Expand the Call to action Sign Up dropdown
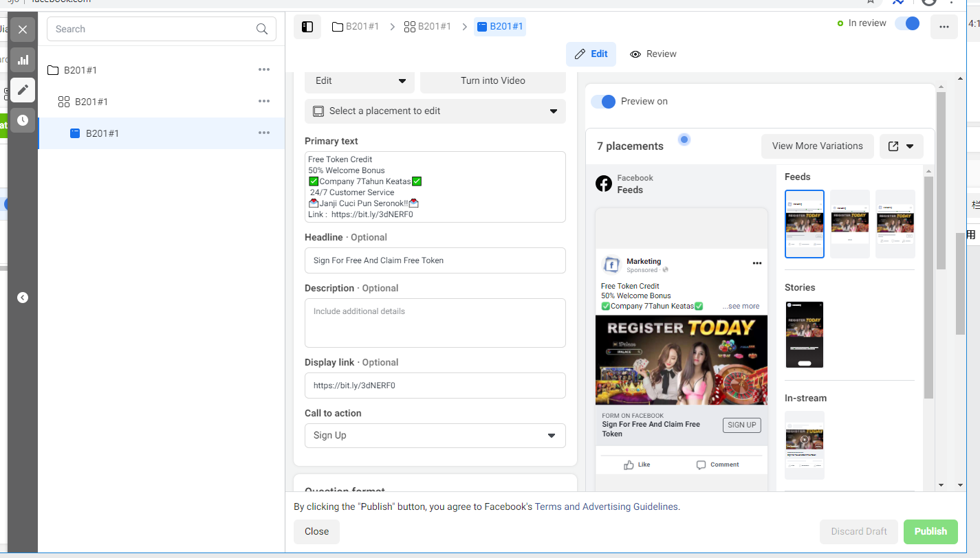 (435, 436)
